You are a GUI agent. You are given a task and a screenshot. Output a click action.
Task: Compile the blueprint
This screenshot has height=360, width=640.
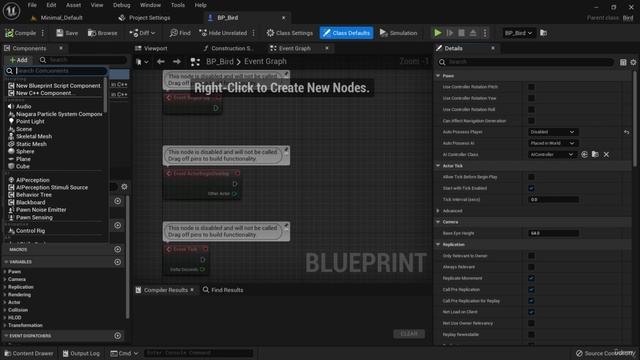20,33
